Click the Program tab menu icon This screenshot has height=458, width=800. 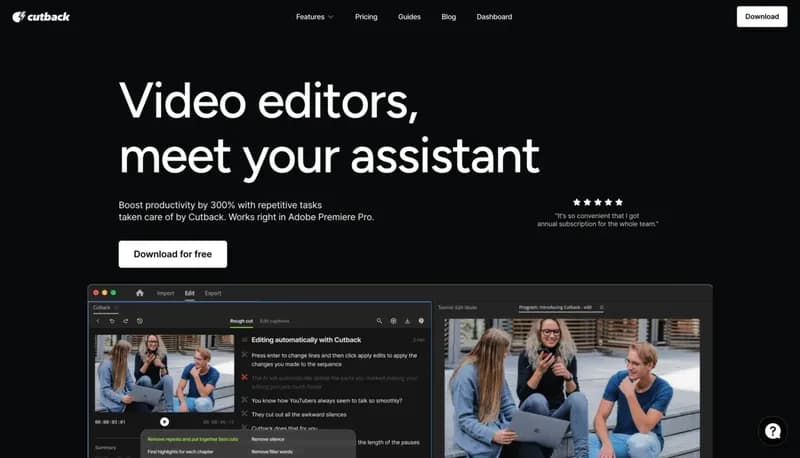tap(602, 308)
